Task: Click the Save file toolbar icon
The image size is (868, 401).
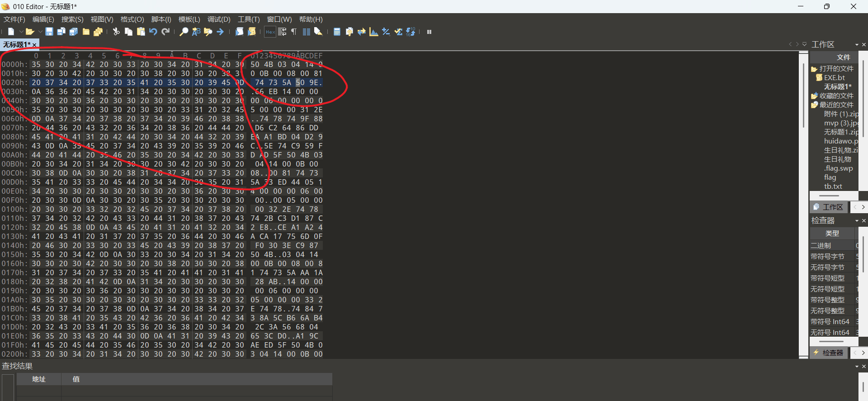Action: click(x=49, y=32)
